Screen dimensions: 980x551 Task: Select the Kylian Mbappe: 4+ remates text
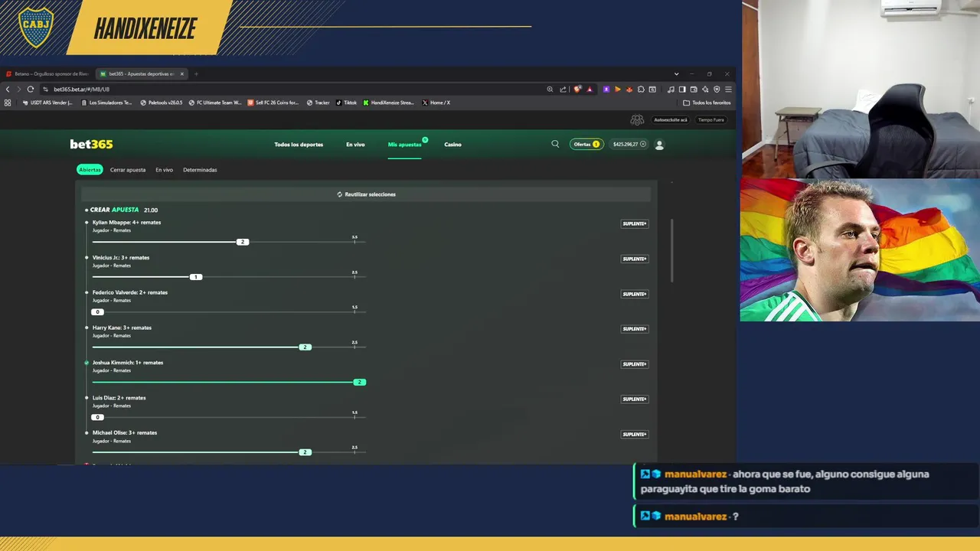(x=126, y=223)
